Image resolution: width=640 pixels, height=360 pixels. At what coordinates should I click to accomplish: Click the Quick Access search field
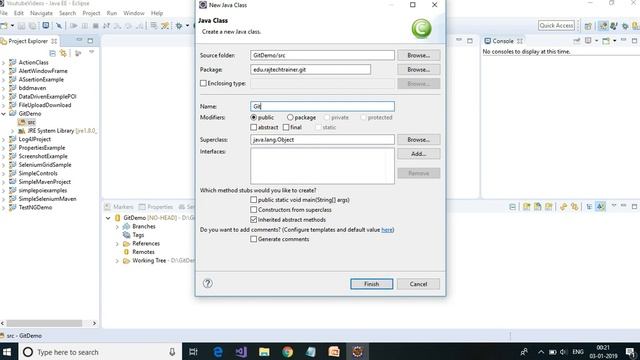coord(556,25)
